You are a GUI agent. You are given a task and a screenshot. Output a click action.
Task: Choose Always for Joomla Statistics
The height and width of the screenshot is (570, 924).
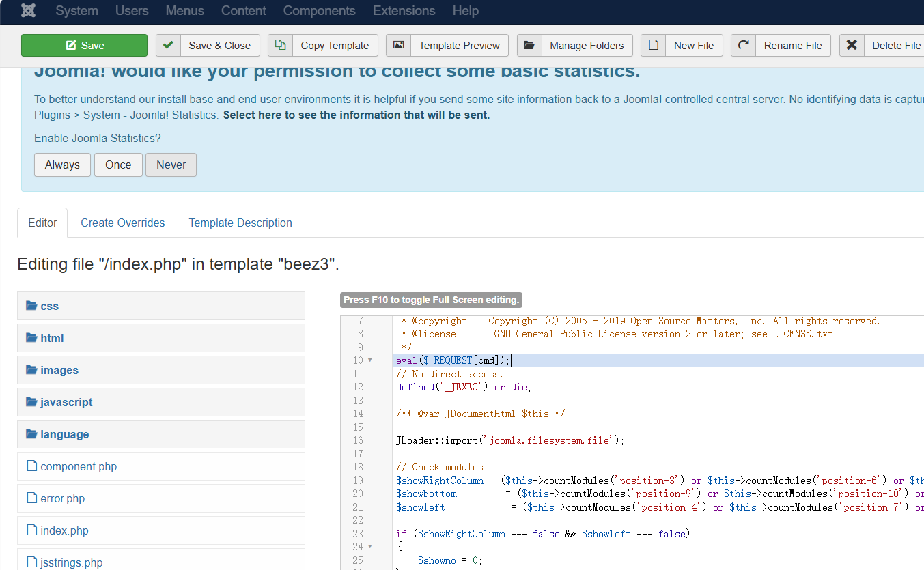pos(62,165)
